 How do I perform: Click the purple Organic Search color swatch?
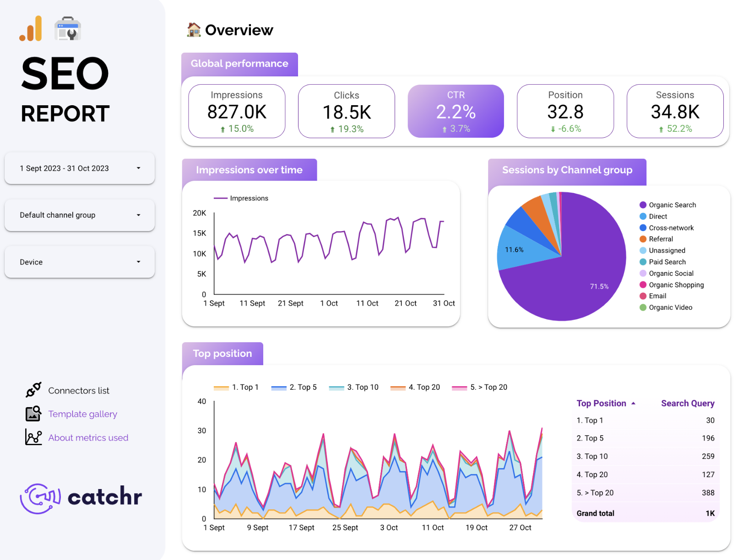point(643,205)
